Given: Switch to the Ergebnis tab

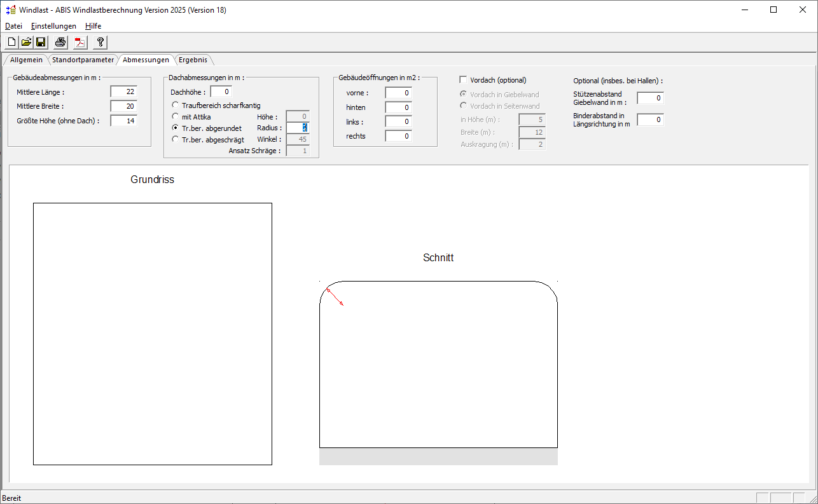Looking at the screenshot, I should [x=193, y=60].
